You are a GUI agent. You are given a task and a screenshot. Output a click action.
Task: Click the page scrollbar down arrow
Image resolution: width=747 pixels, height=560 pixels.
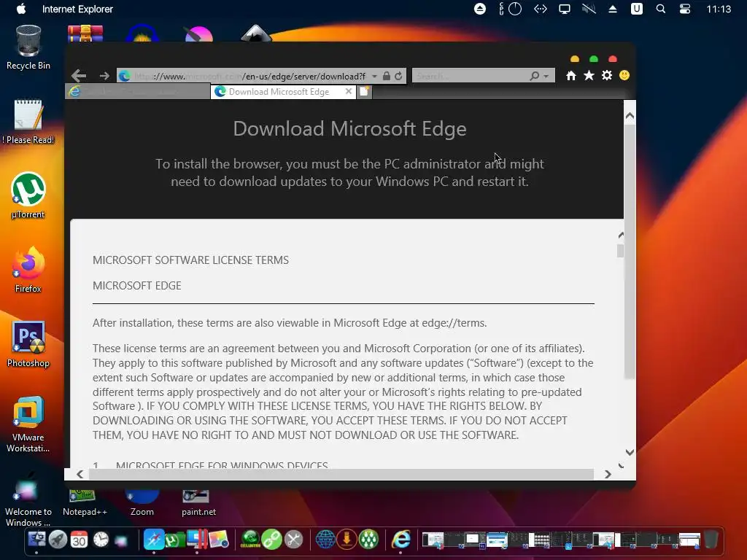pos(630,452)
